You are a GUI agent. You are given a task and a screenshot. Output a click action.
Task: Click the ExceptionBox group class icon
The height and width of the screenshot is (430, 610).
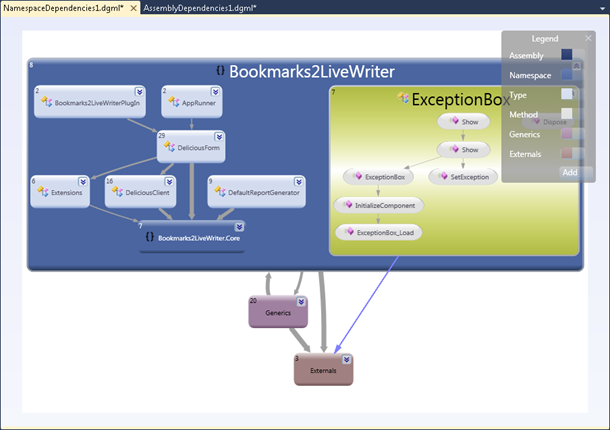[x=403, y=98]
